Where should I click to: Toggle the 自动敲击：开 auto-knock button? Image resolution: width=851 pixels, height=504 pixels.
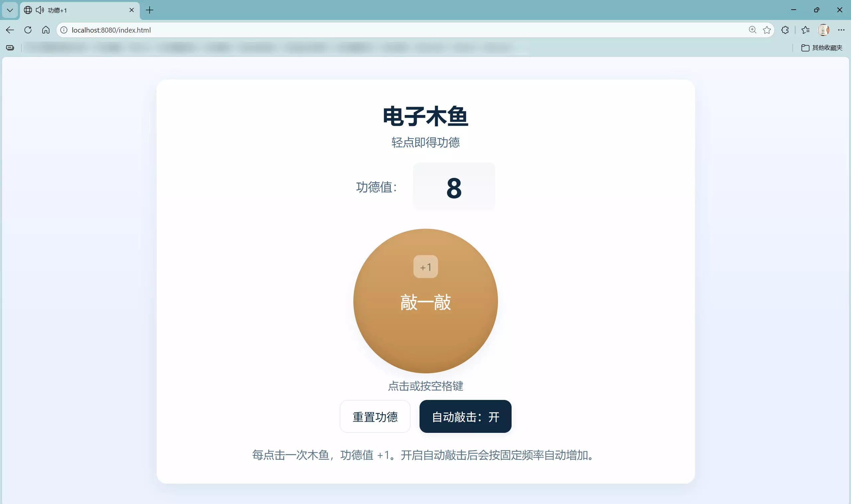(x=465, y=416)
